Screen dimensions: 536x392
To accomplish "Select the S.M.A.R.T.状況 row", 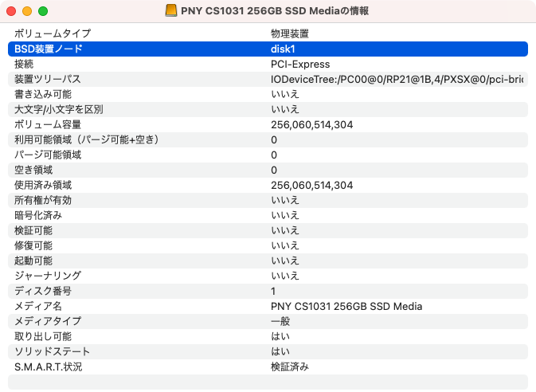I will pos(268,367).
